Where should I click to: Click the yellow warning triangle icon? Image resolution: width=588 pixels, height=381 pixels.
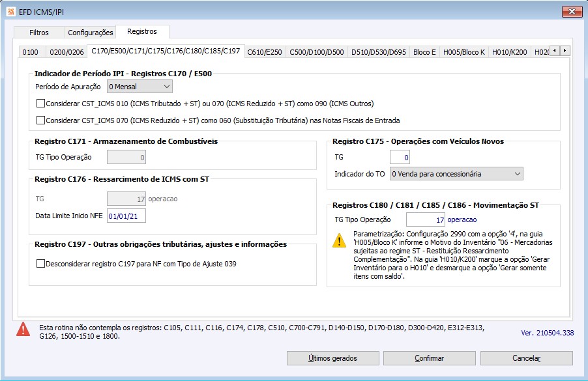(340, 240)
